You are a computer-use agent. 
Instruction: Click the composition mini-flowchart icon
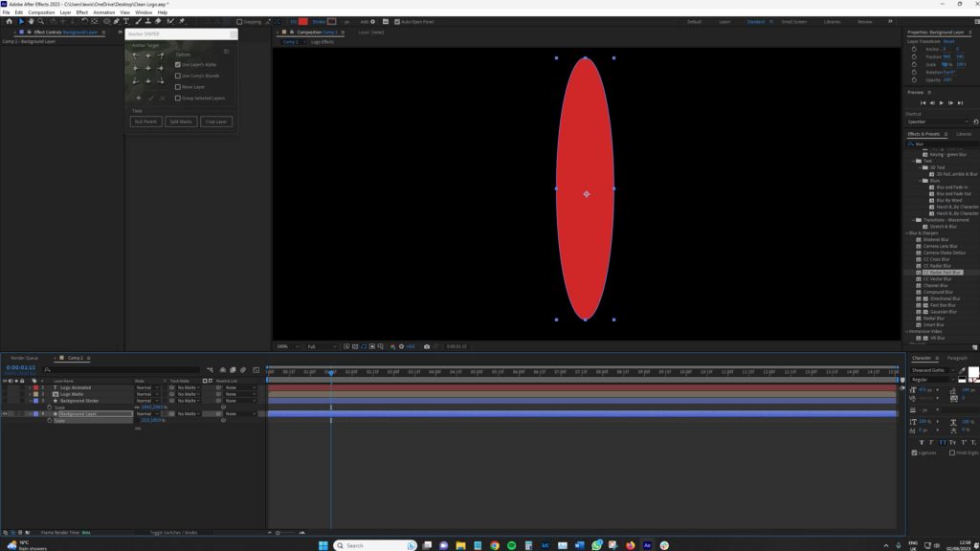(x=210, y=370)
